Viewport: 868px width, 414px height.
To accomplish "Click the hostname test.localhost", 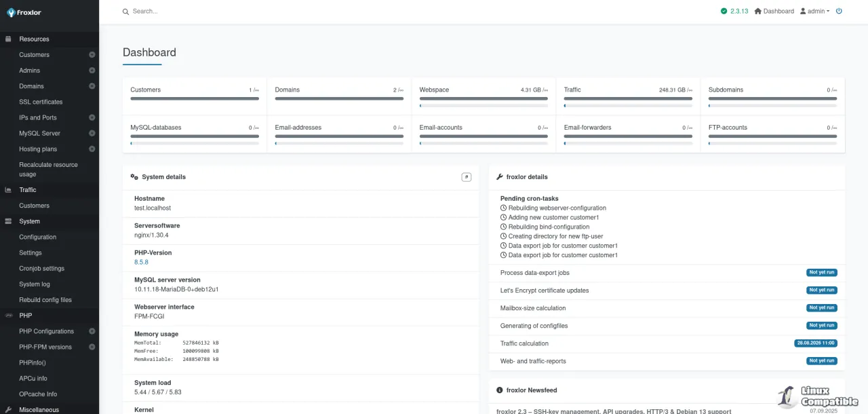I will coord(153,208).
